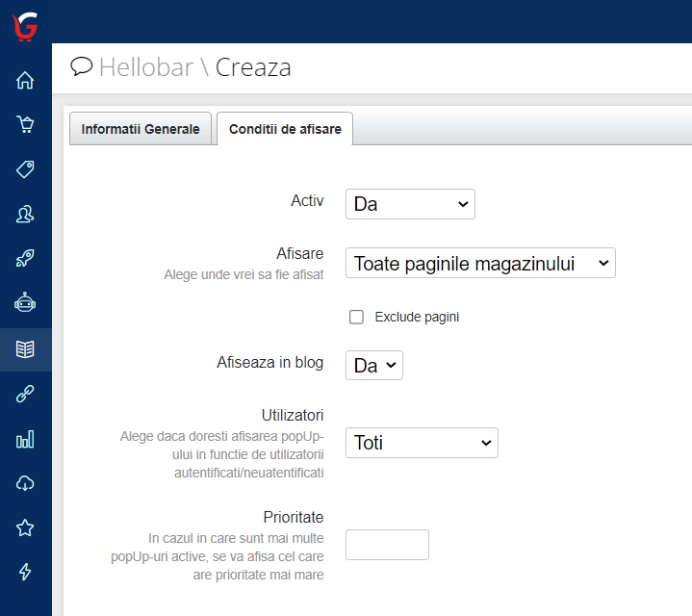
Task: Click the chain link icon
Action: [x=25, y=394]
